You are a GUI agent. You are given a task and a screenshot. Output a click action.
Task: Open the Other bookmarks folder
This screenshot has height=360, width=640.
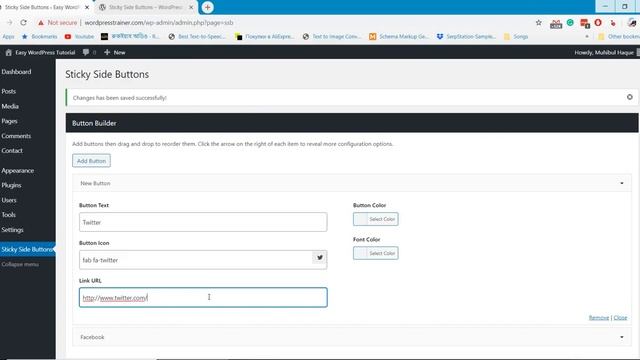coord(619,36)
